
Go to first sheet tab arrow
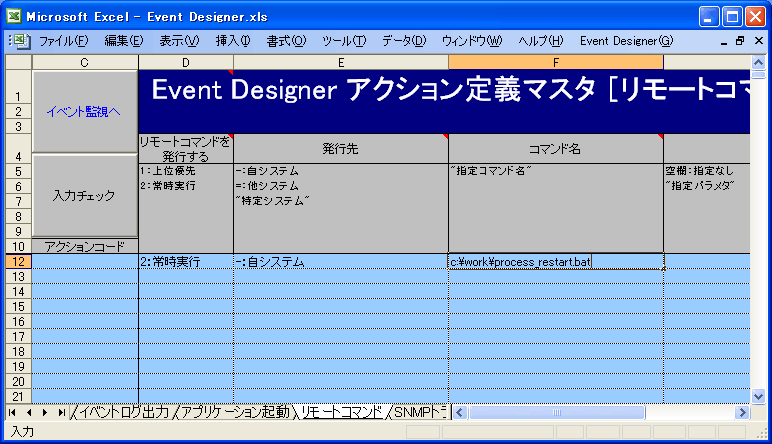point(12,412)
